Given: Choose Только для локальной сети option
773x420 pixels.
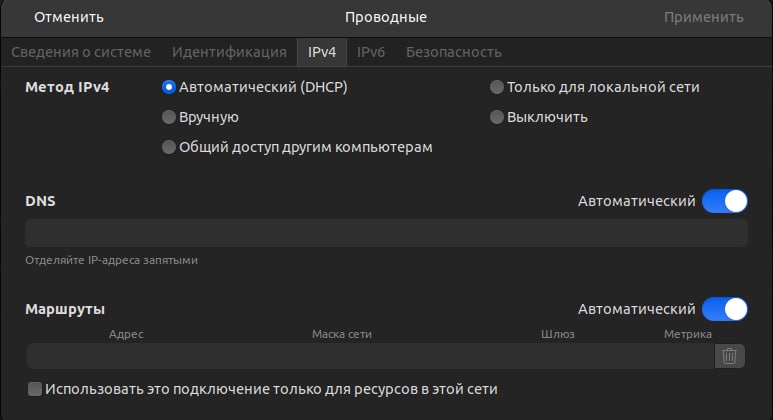Looking at the screenshot, I should (497, 87).
